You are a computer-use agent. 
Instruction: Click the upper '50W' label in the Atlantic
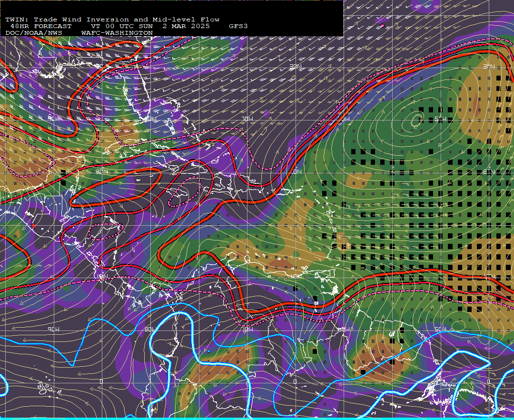coord(440,119)
